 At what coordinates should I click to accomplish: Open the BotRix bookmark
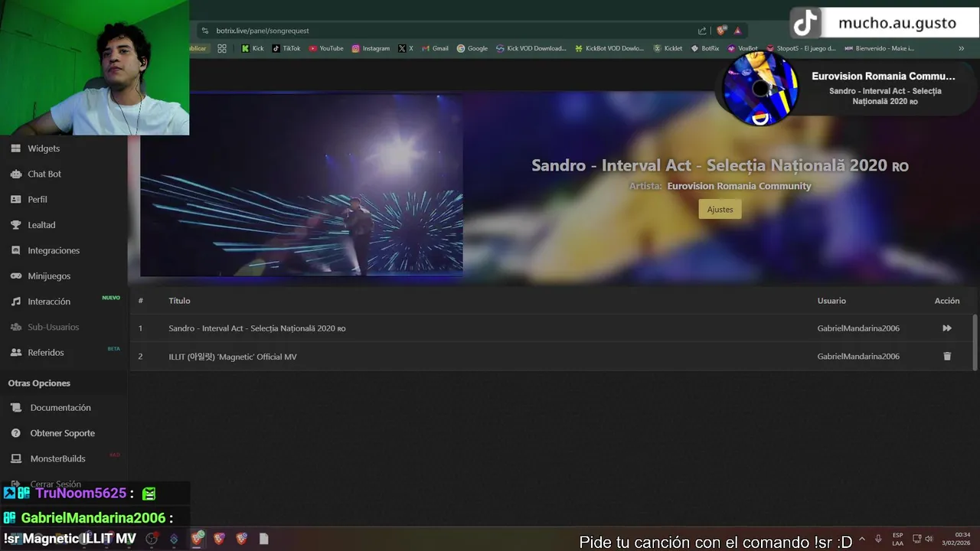click(705, 48)
